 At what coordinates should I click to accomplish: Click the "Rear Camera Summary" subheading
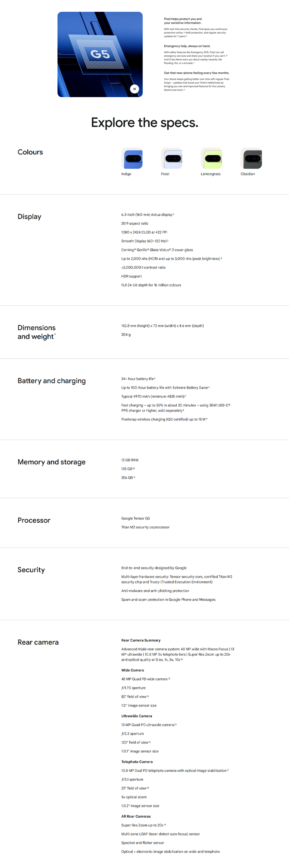pyautogui.click(x=141, y=640)
